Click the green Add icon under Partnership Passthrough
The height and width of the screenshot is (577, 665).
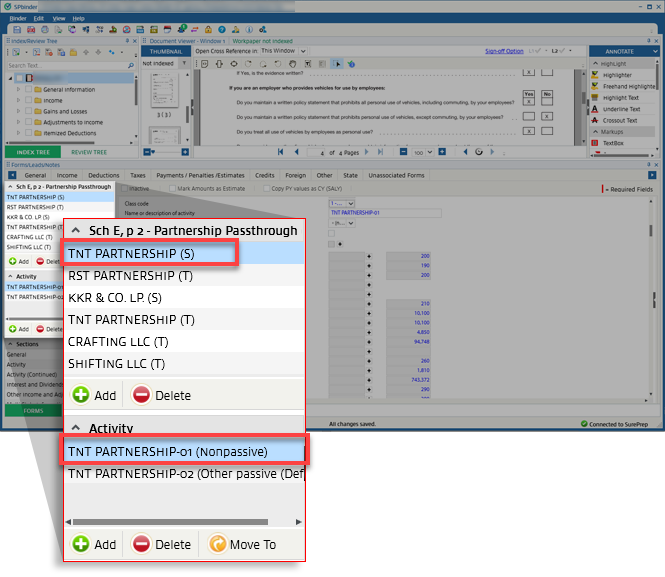click(82, 395)
